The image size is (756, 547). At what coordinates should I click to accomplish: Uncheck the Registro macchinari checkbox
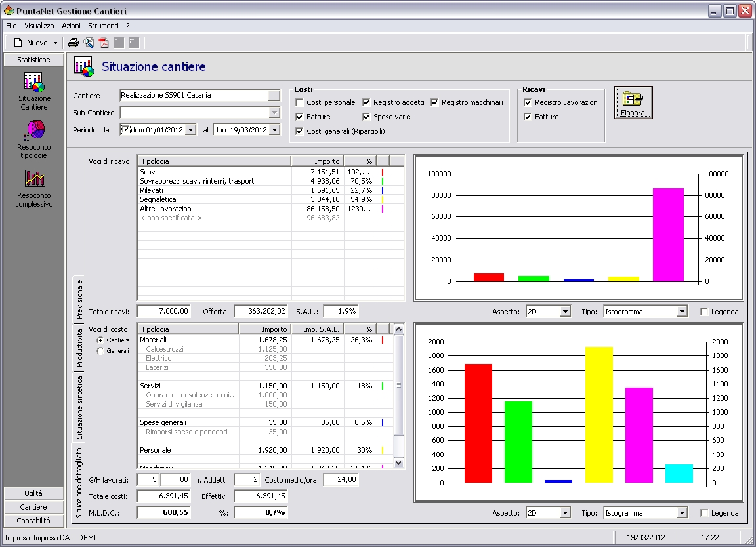click(x=435, y=102)
